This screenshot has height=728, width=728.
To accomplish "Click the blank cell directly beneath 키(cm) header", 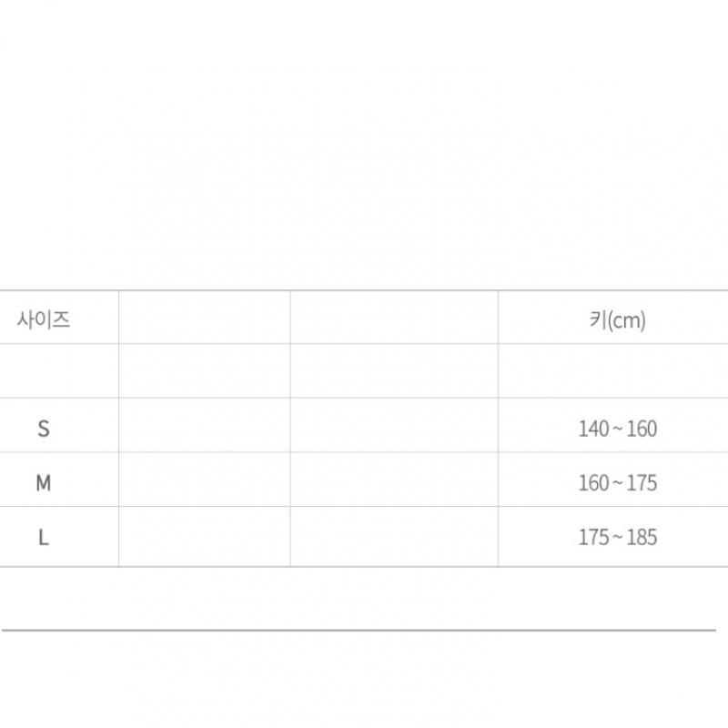I will [x=612, y=371].
